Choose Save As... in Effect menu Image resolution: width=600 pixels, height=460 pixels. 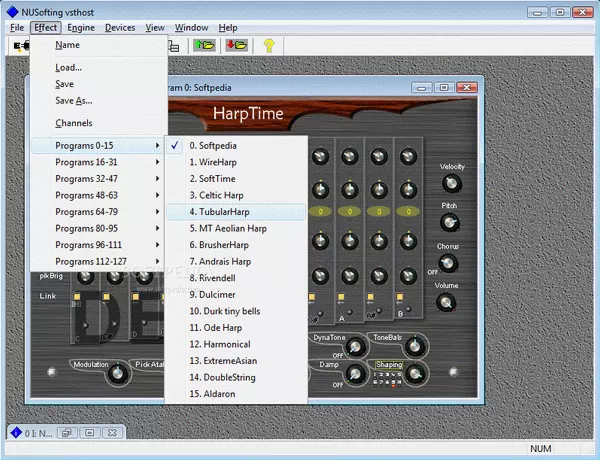tap(73, 101)
